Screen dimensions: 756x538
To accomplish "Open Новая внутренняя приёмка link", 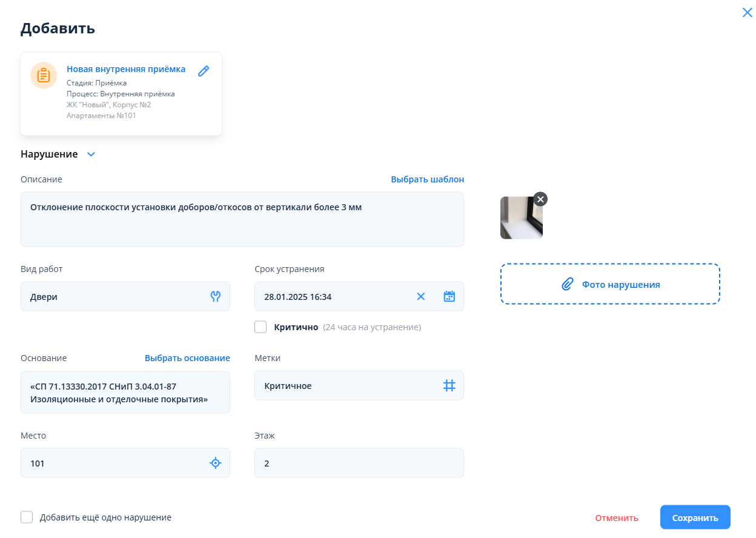I will click(126, 69).
